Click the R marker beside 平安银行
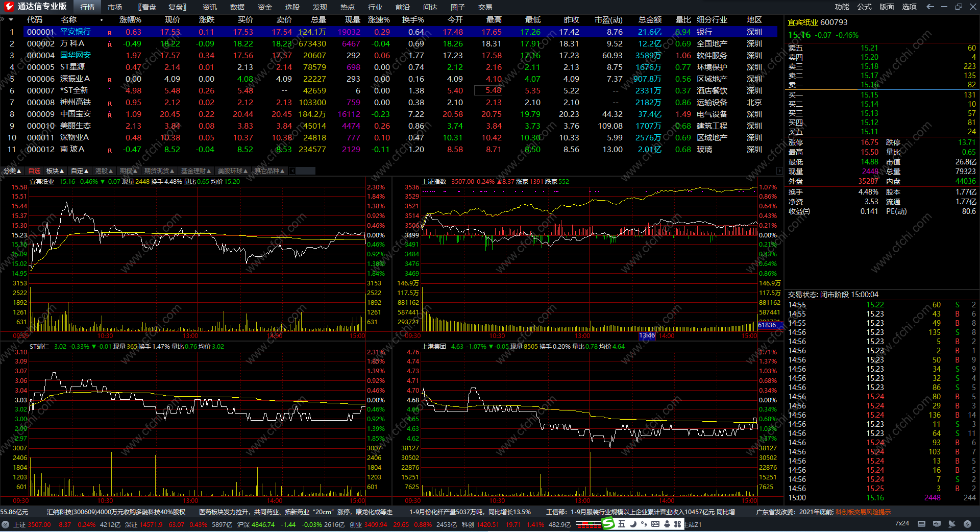This screenshot has width=980, height=532. tap(110, 33)
